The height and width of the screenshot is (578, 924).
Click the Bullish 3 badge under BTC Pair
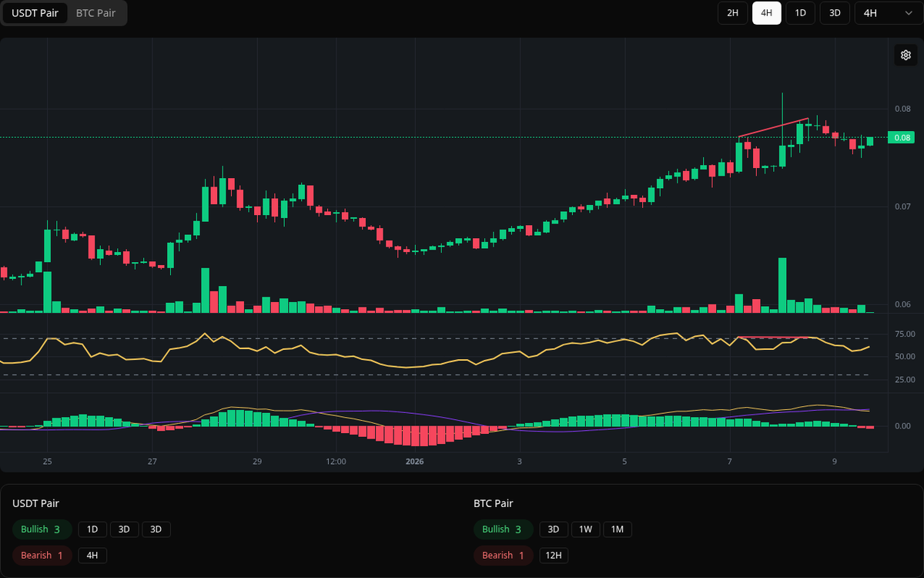click(503, 529)
